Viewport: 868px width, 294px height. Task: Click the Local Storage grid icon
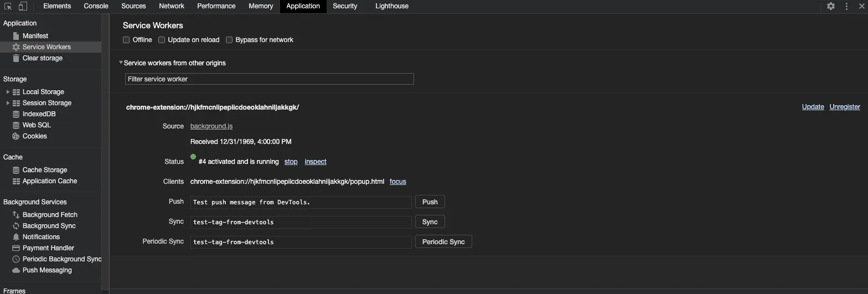click(x=16, y=92)
